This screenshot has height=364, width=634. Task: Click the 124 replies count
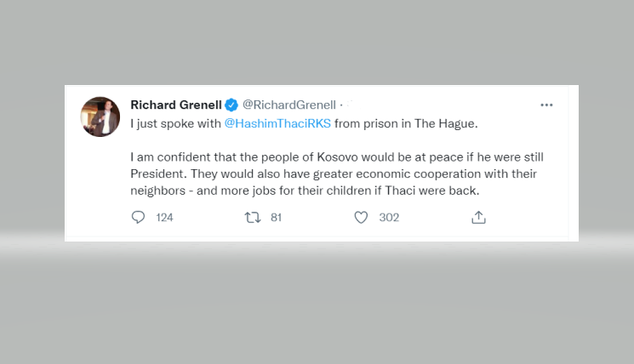pos(164,218)
